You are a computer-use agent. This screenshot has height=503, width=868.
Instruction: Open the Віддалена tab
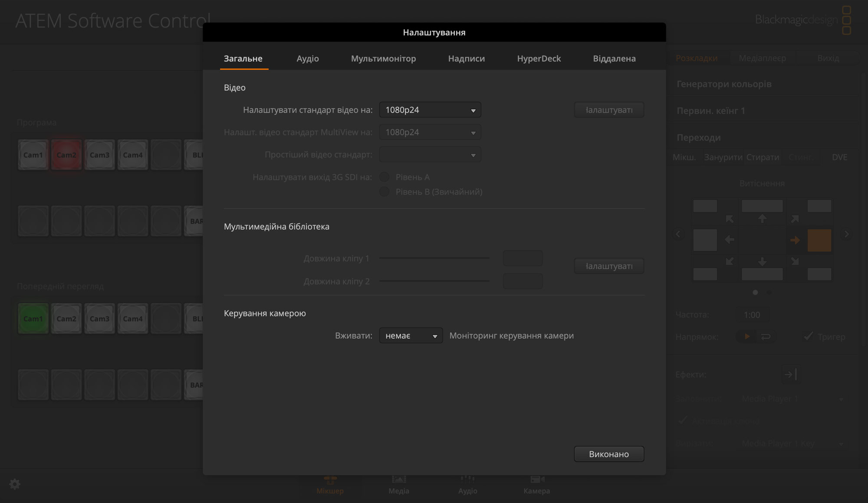coord(615,59)
